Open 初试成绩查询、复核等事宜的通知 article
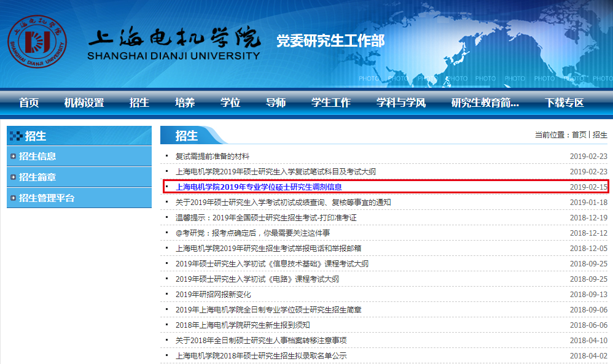This screenshot has width=613, height=364. pos(283,203)
